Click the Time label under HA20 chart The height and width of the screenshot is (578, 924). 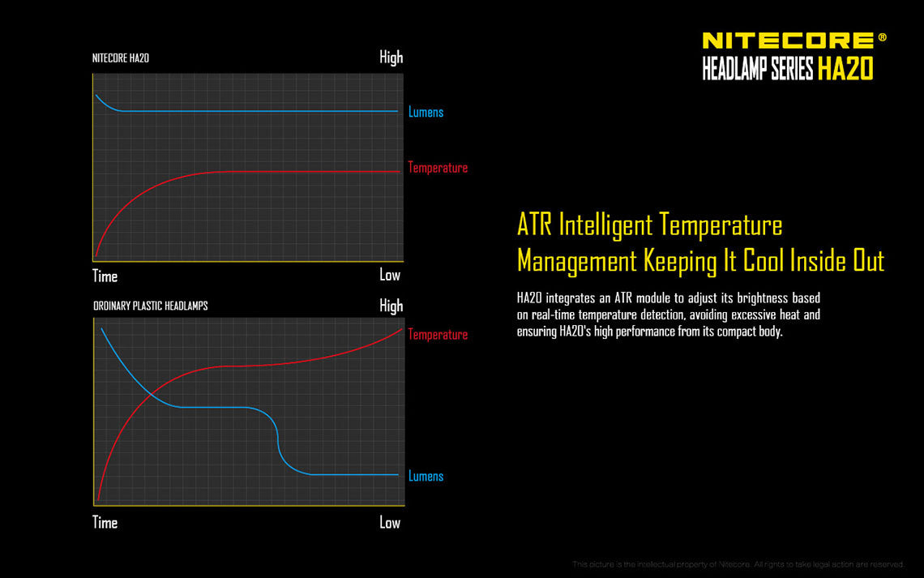105,276
